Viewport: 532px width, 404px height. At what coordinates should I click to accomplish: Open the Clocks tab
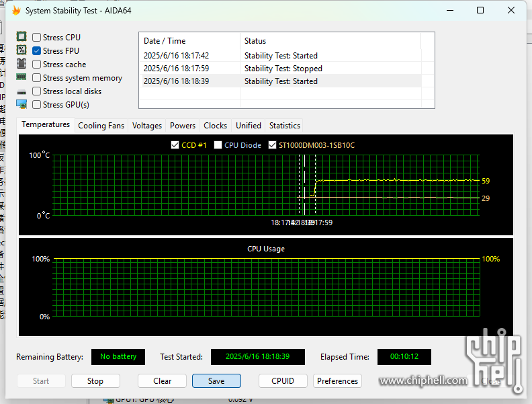point(215,126)
